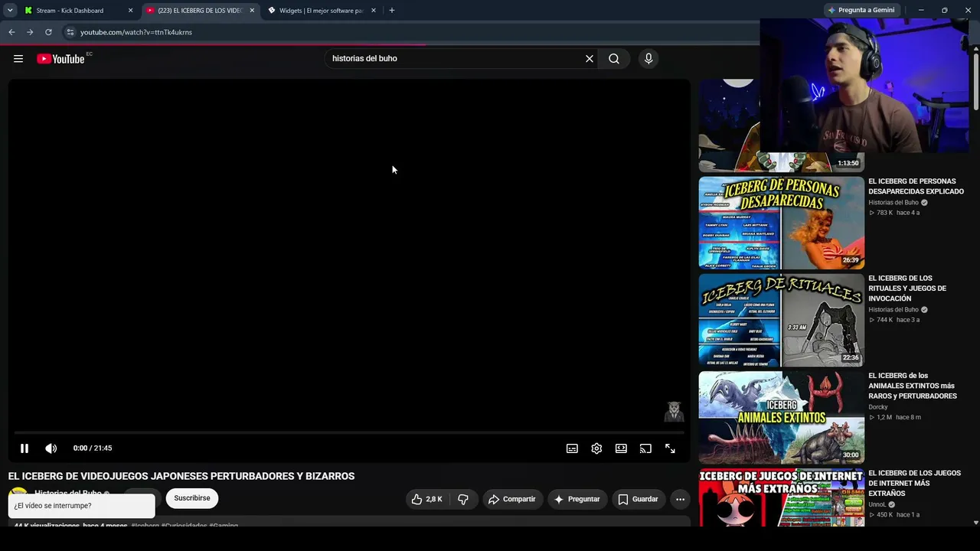Image resolution: width=980 pixels, height=551 pixels.
Task: Open Iceberg de Rituales thumbnail
Action: 782,321
